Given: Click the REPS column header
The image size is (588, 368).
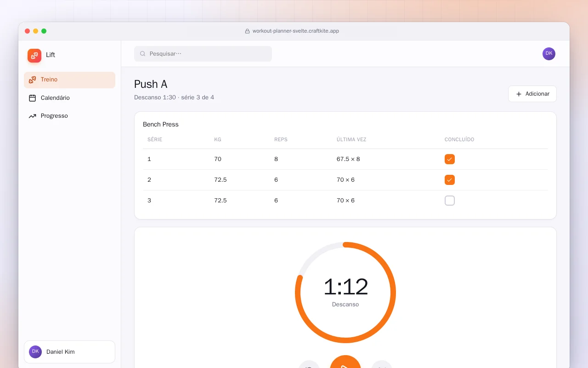Looking at the screenshot, I should (x=281, y=139).
